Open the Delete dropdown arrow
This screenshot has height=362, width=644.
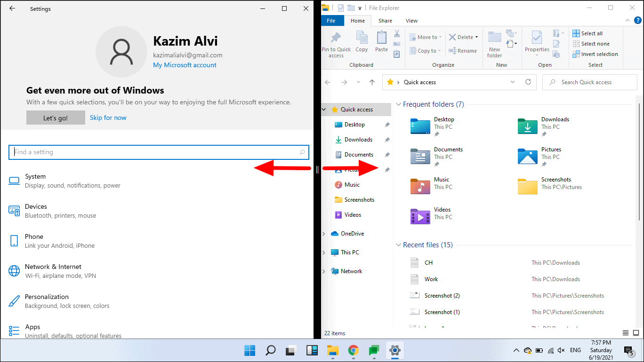pyautogui.click(x=476, y=37)
